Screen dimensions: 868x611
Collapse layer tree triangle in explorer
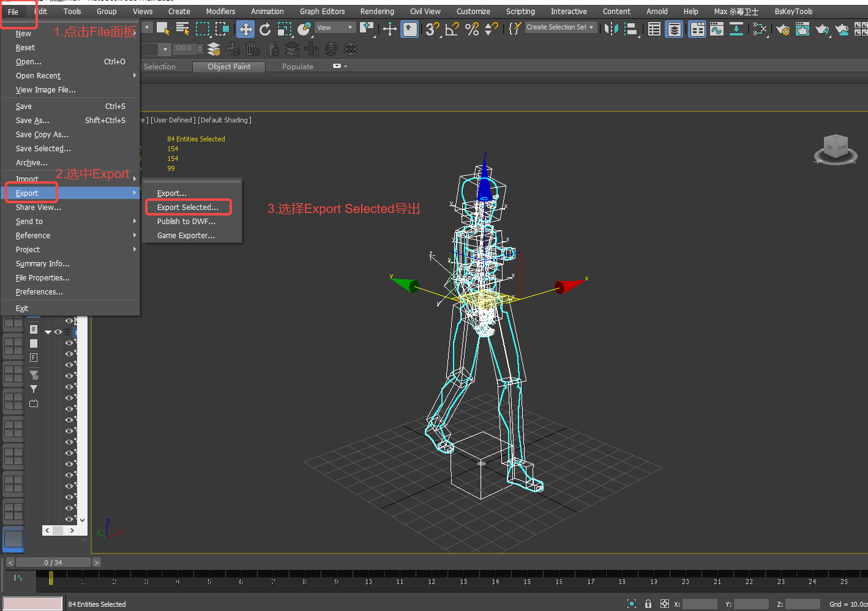pos(48,332)
